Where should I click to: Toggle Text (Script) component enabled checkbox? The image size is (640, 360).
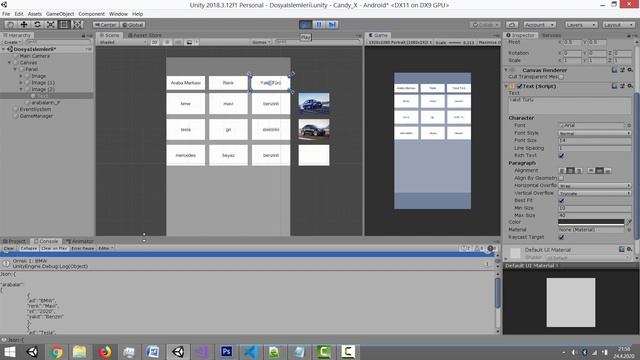point(519,86)
